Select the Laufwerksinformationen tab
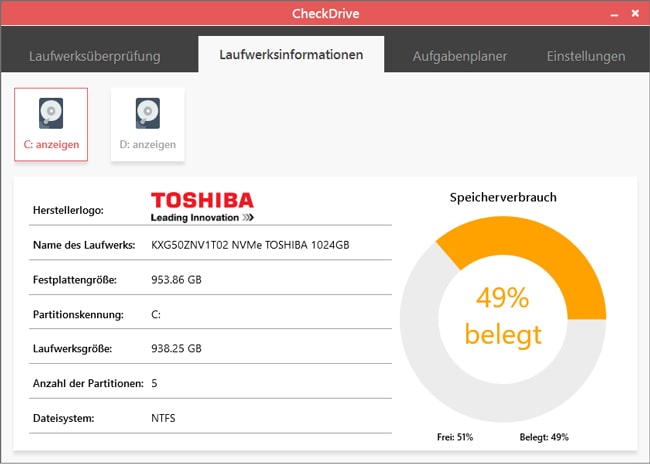650x464 pixels. [291, 55]
